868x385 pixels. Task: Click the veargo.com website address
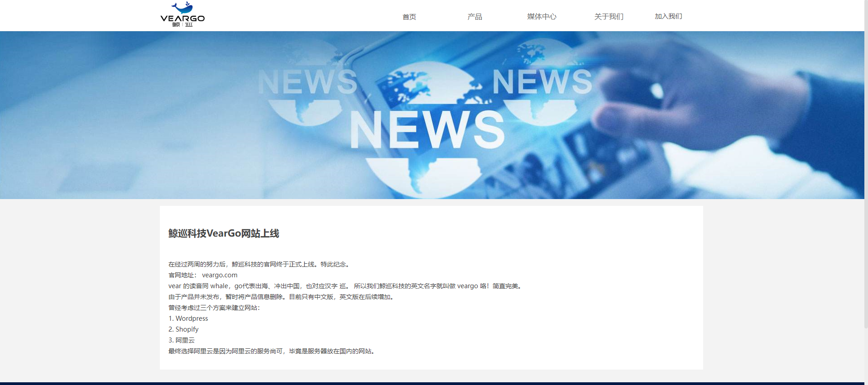point(220,275)
